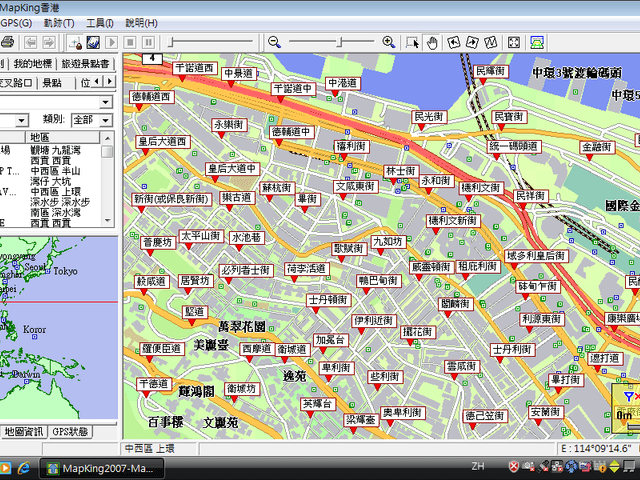
Task: Click the ZH language indicator in the taskbar
Action: coord(478,466)
